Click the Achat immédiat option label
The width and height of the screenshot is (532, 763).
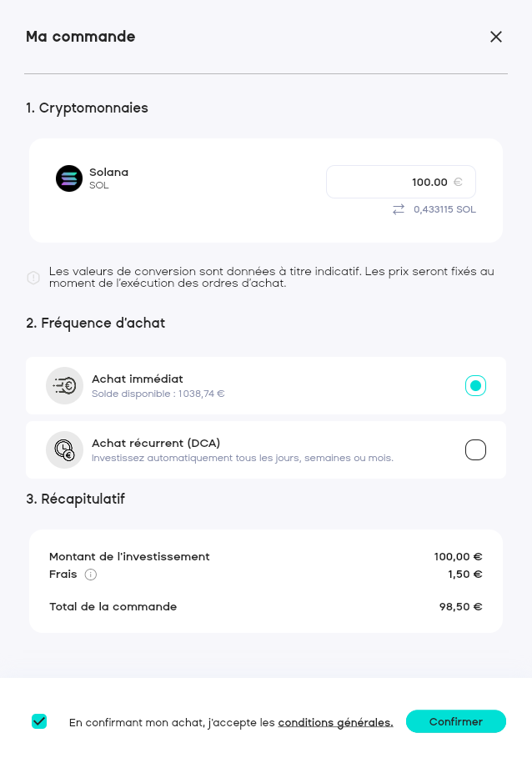138,379
